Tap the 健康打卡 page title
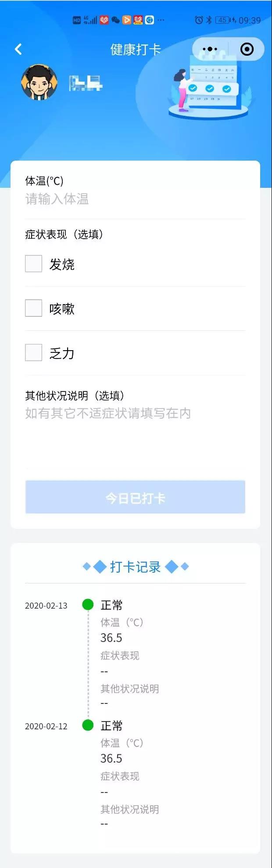Screen dimensions: 272x868 tap(136, 50)
